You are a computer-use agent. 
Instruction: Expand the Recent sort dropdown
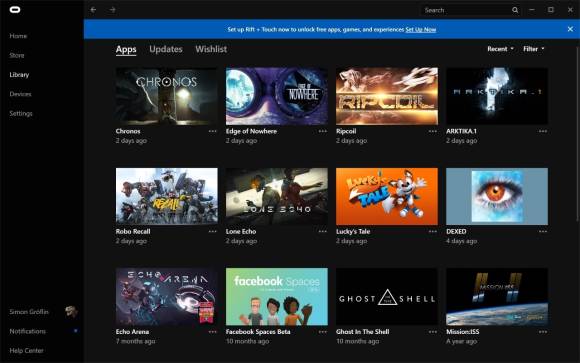[x=500, y=49]
